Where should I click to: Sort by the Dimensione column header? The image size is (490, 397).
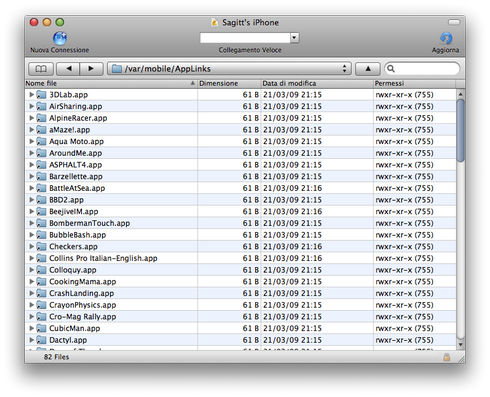pos(229,83)
